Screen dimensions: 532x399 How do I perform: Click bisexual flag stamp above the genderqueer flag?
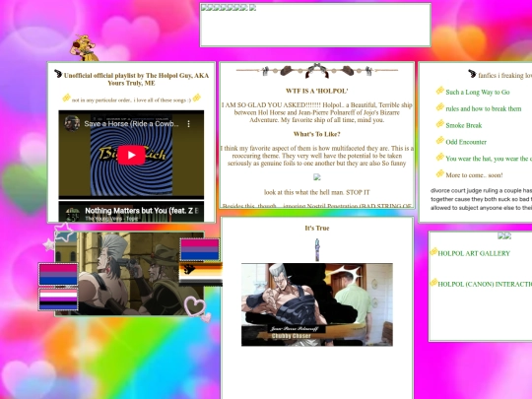click(58, 275)
